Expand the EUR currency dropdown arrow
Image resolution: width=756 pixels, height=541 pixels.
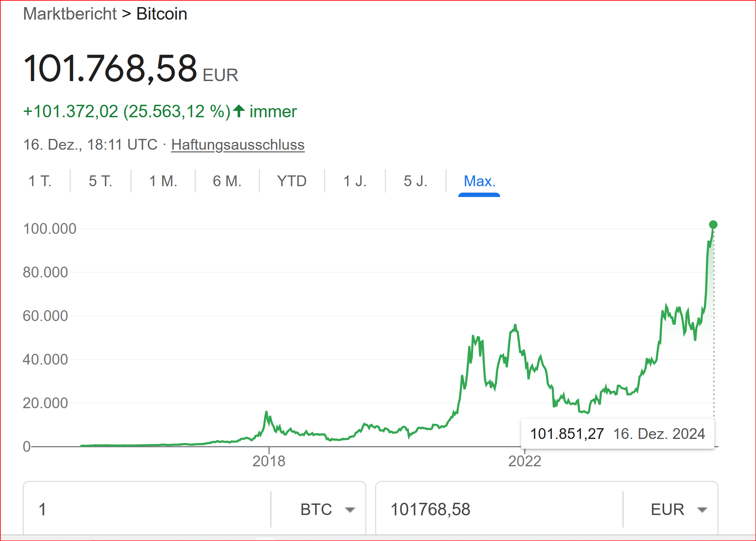(x=702, y=510)
